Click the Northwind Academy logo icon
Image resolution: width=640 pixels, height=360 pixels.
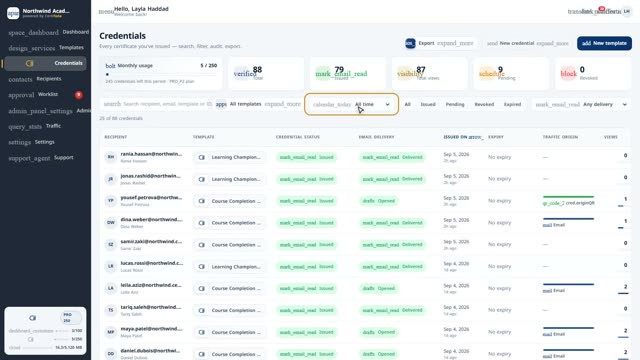(x=13, y=13)
